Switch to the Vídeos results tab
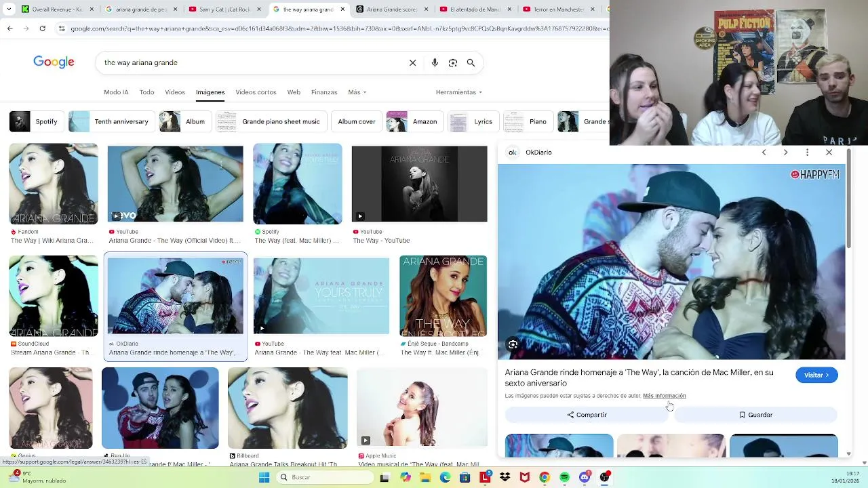This screenshot has width=868, height=488. [x=175, y=92]
